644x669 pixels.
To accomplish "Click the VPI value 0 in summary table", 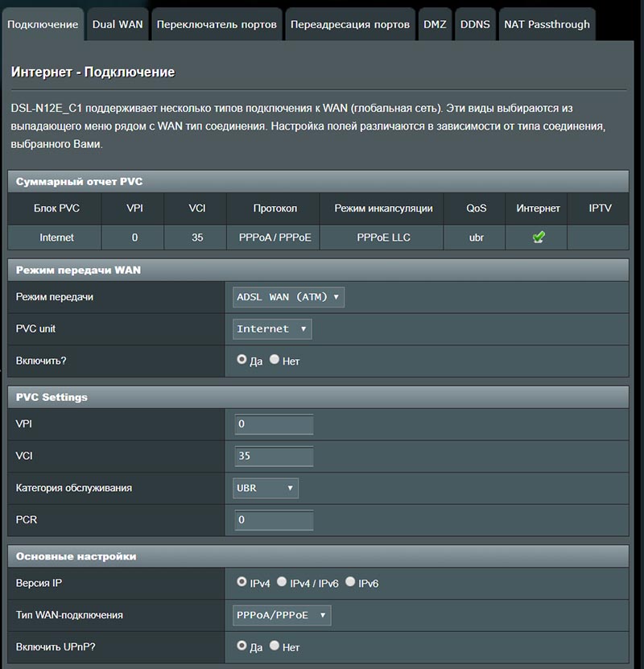I will 134,237.
